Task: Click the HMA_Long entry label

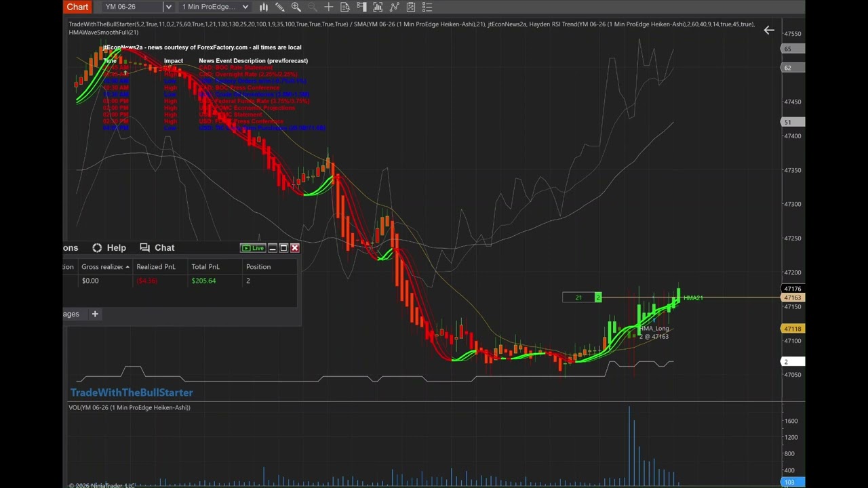Action: (x=654, y=329)
